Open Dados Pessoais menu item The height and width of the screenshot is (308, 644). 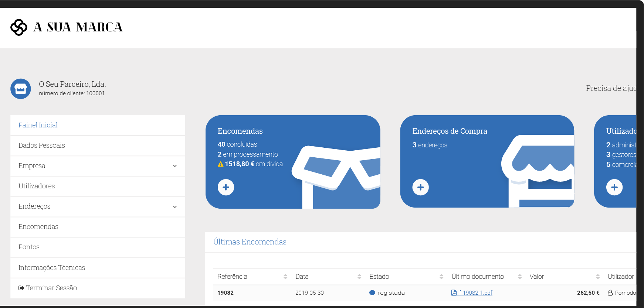(x=42, y=146)
